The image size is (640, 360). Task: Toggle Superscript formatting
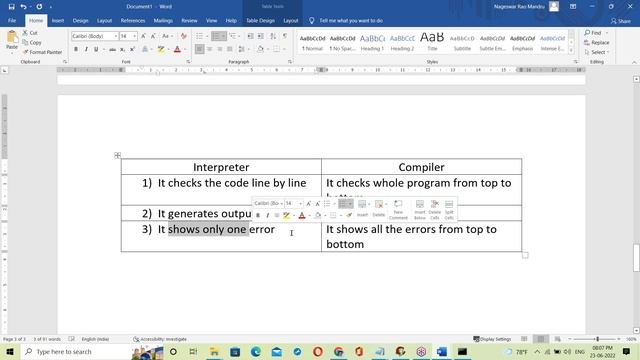pyautogui.click(x=132, y=49)
